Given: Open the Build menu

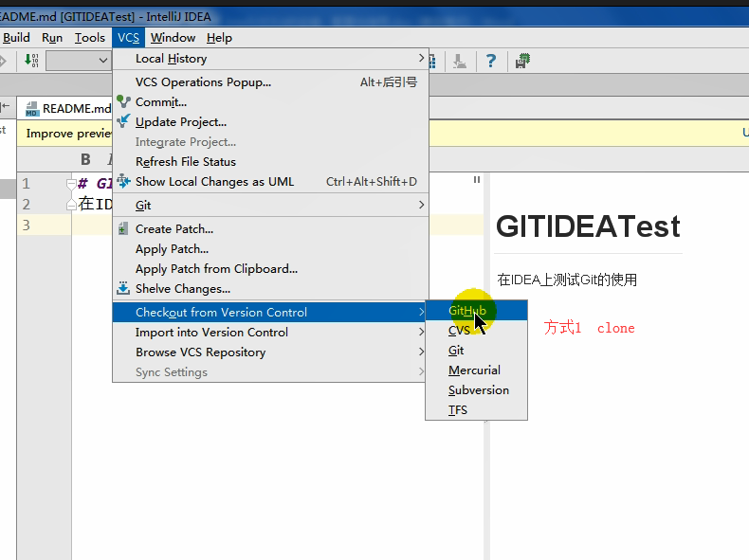Looking at the screenshot, I should click(x=16, y=38).
